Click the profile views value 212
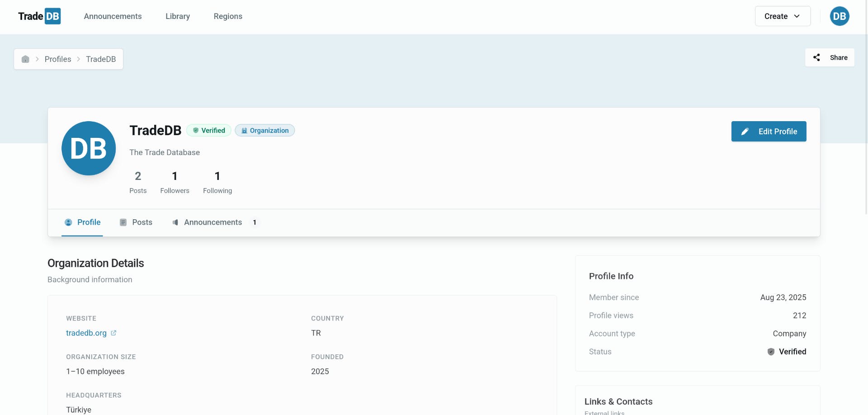The image size is (868, 415). (x=799, y=316)
